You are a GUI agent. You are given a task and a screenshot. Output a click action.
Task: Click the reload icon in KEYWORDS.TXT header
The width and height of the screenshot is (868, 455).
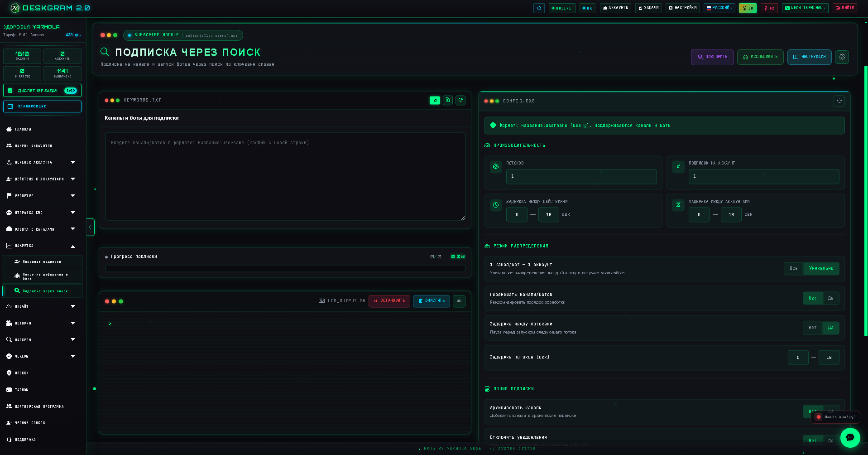(x=460, y=100)
